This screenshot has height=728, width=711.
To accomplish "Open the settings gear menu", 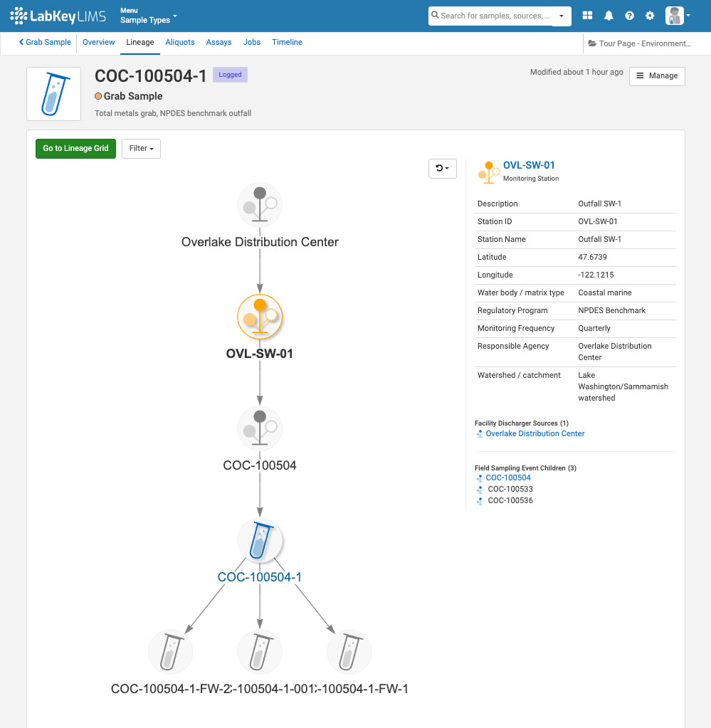I will tap(650, 16).
